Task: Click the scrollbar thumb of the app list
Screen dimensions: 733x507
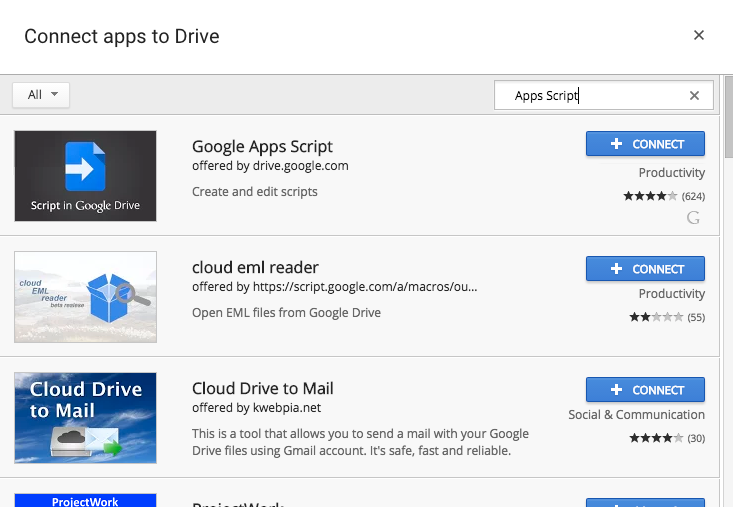Action: [x=729, y=117]
